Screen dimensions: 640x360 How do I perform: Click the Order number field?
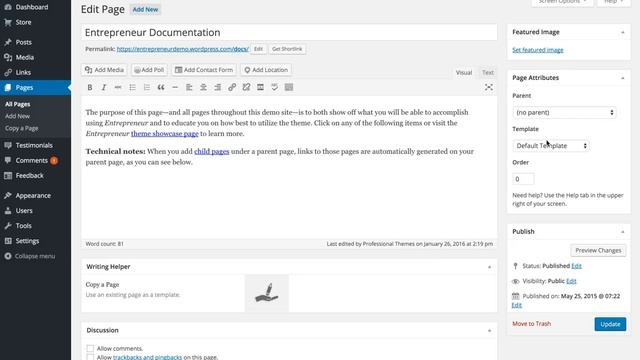point(523,179)
